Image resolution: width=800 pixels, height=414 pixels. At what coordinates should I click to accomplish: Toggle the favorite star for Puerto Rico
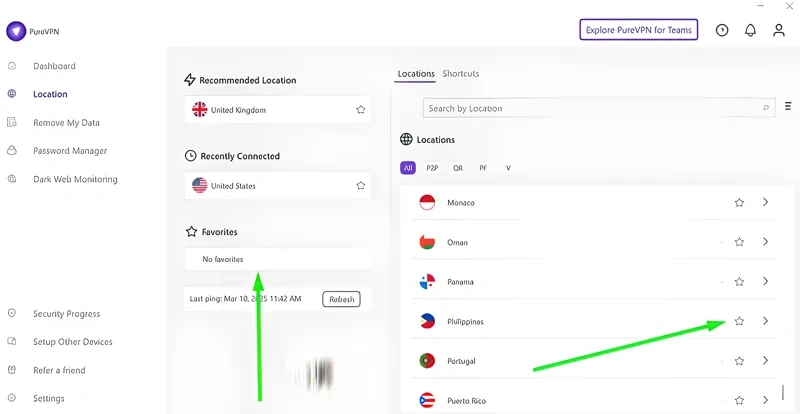coord(739,400)
